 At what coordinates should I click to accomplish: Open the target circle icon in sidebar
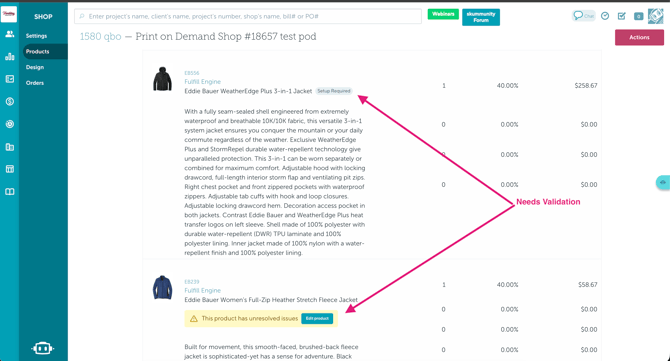click(9, 124)
